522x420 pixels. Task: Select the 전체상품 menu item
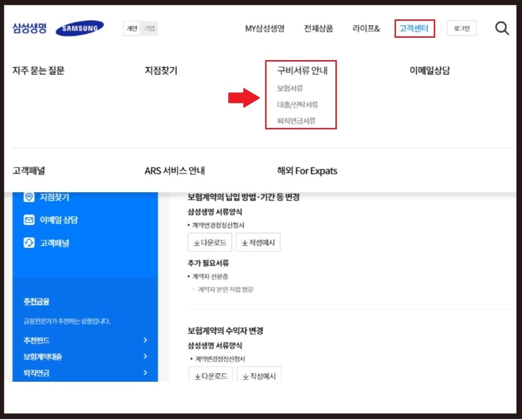pos(317,29)
